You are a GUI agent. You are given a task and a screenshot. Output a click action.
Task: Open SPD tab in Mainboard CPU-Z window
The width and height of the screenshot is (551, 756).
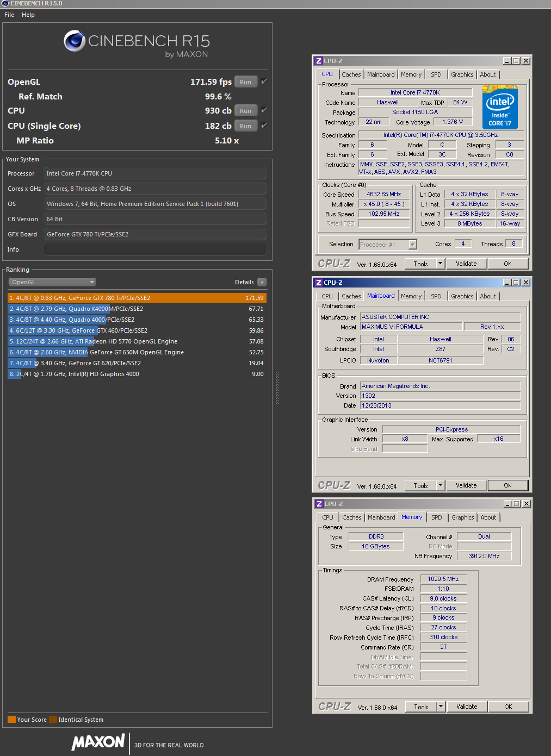(x=436, y=296)
